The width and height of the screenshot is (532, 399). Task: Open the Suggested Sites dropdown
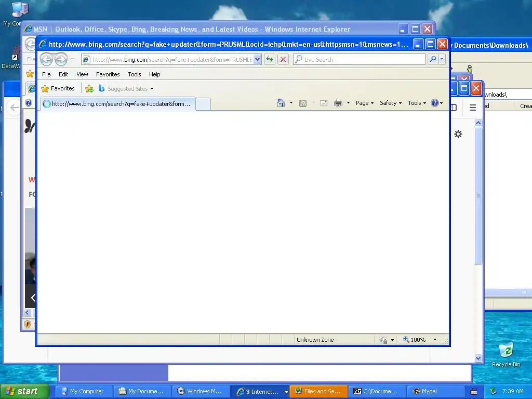click(x=126, y=89)
